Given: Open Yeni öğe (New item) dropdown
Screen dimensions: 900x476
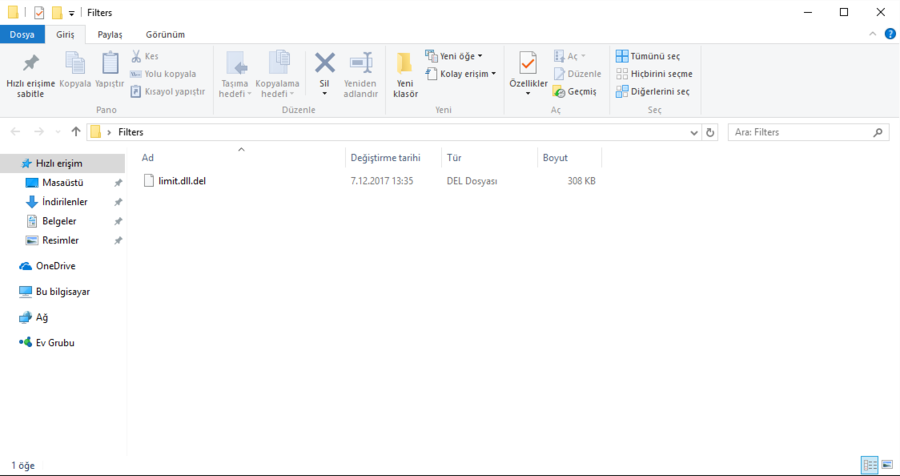Looking at the screenshot, I should (453, 56).
